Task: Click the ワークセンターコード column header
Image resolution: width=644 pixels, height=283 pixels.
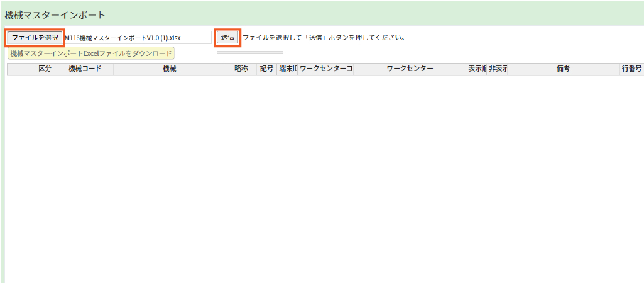Action: 325,69
